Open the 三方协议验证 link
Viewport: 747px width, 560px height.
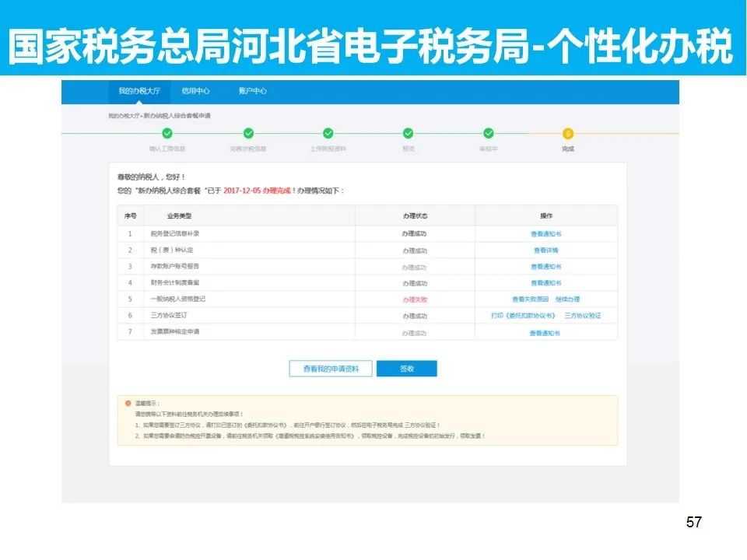(x=583, y=316)
